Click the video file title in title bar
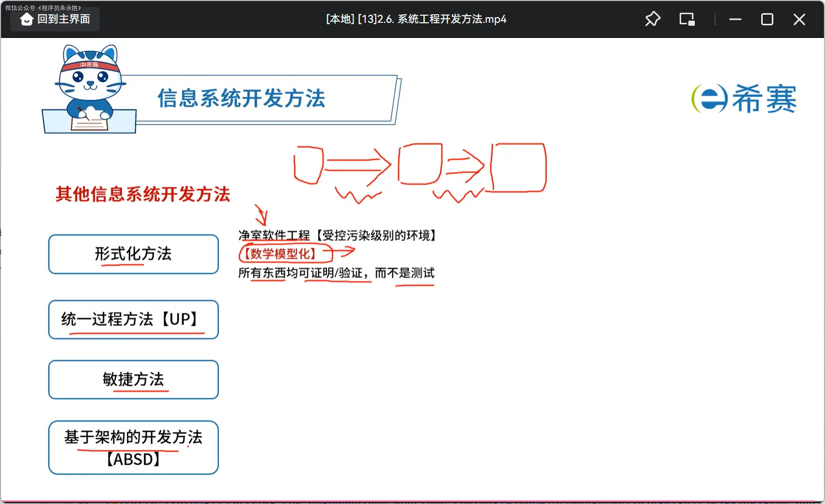Viewport: 825px width, 504px height. (416, 19)
